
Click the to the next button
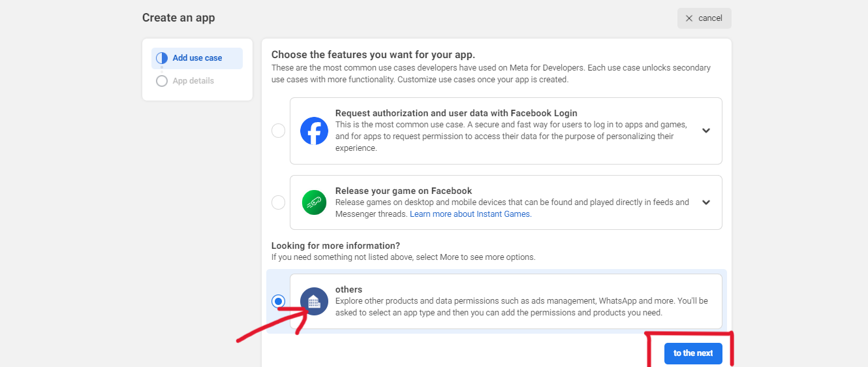click(x=693, y=353)
